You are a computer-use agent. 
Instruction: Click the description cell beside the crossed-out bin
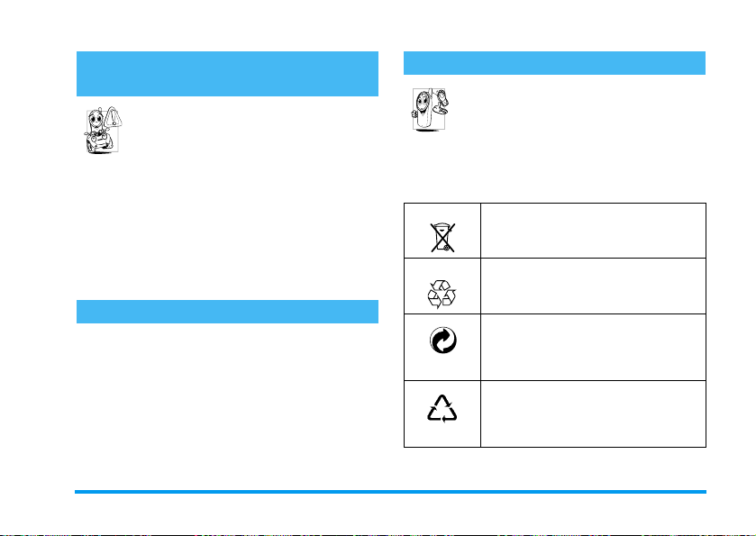(594, 231)
